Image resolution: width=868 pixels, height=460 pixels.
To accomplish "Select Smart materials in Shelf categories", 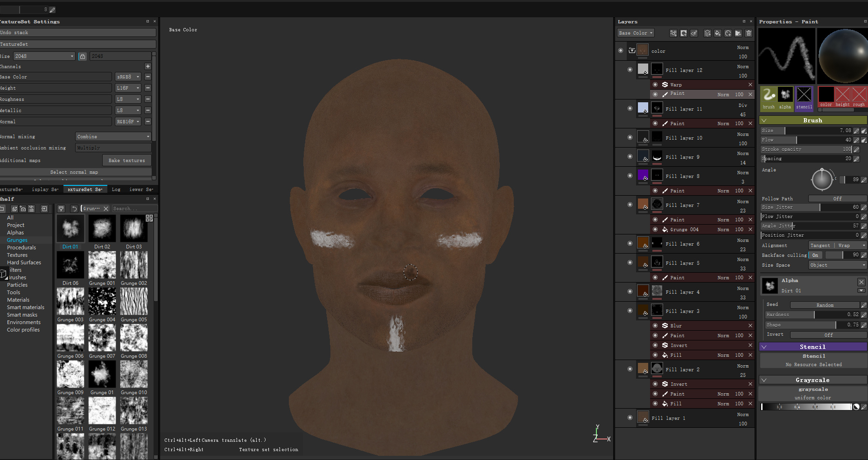I will pyautogui.click(x=26, y=307).
